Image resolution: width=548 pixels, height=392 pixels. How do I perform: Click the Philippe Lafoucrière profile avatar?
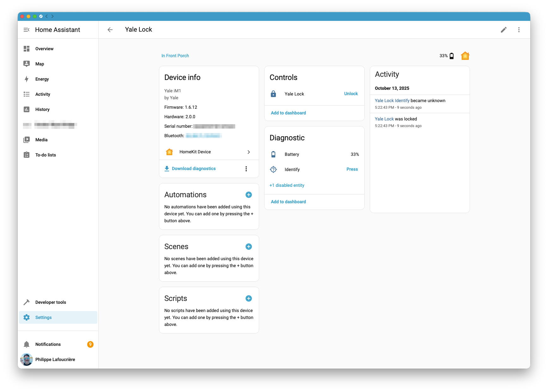27,359
